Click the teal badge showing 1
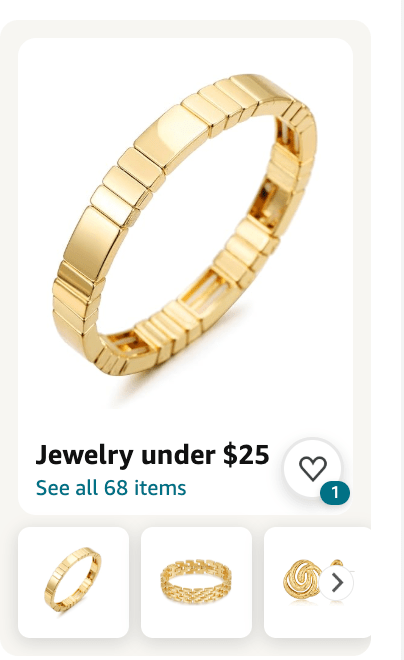 pos(335,492)
